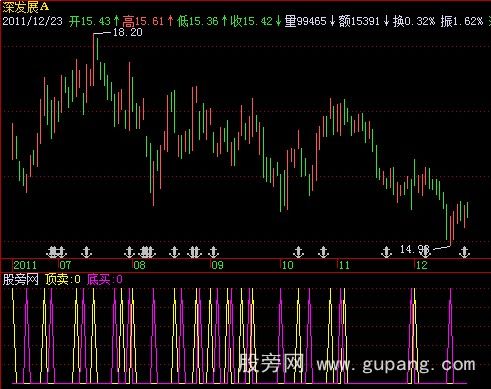Click the anchor marker just left of 11 label
Viewport: 491px width, 389px height.
coord(323,252)
